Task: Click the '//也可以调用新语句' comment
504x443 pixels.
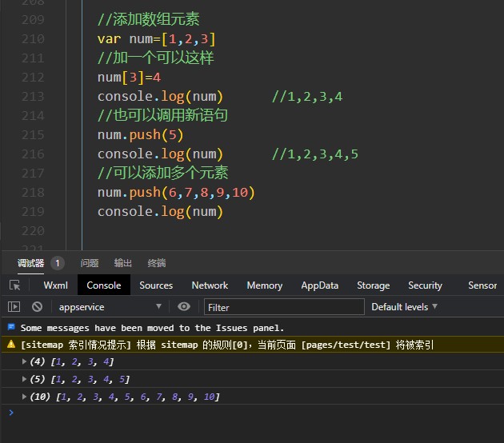Action: (x=162, y=115)
